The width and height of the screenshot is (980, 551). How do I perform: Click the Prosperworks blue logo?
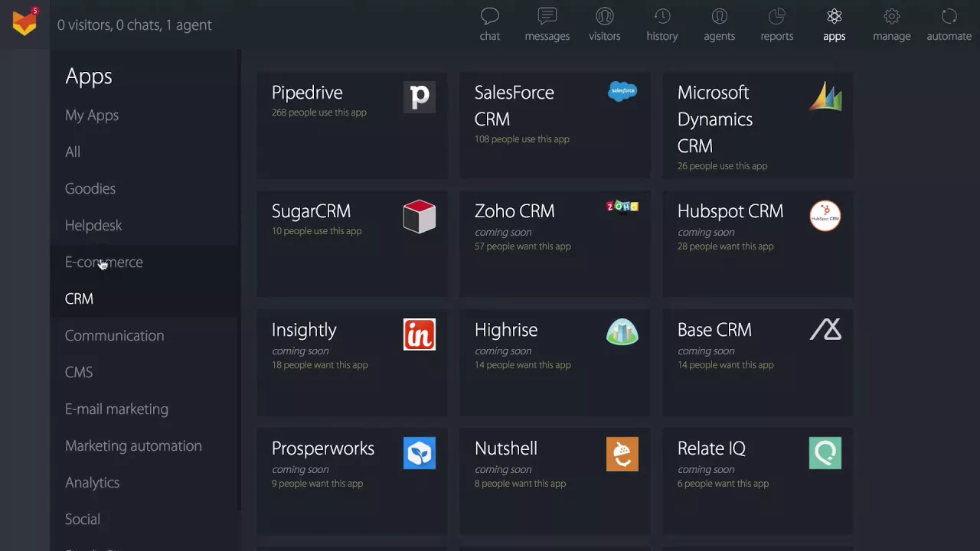[x=420, y=453]
